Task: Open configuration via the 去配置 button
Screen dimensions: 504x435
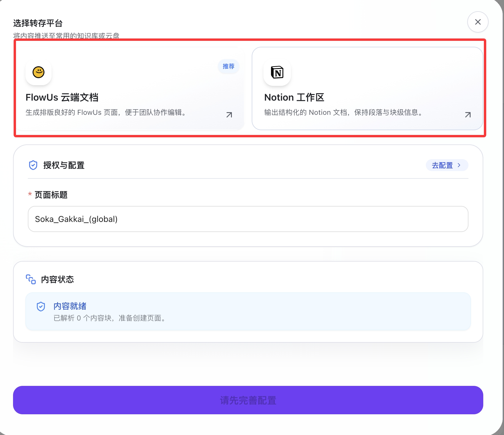Action: click(442, 165)
